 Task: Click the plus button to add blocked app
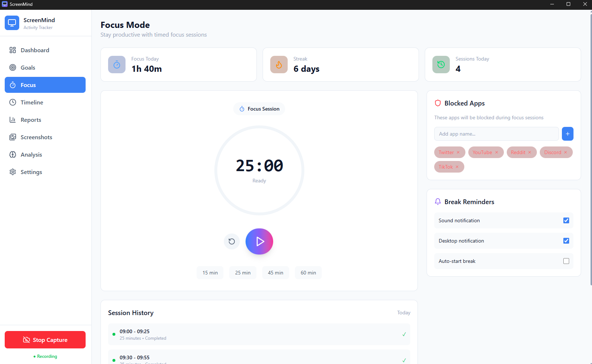pos(567,134)
